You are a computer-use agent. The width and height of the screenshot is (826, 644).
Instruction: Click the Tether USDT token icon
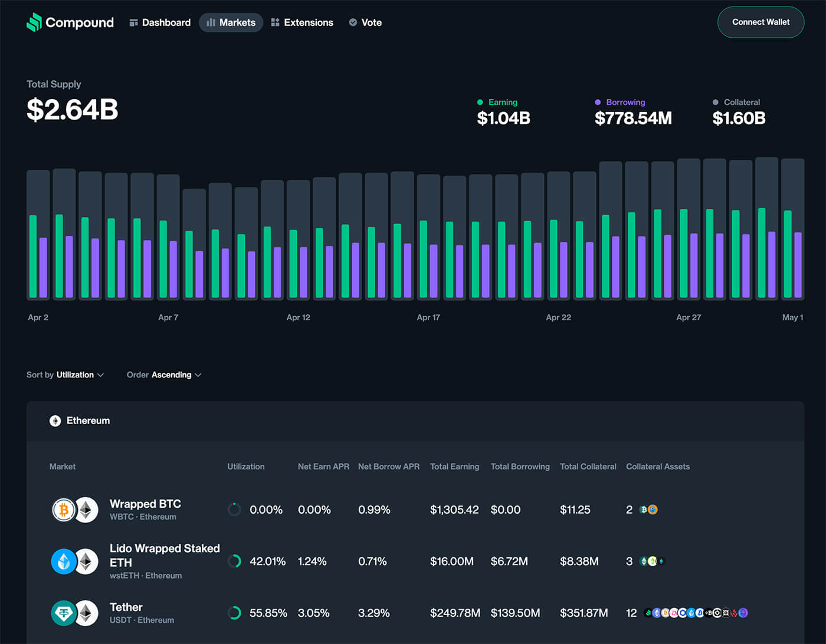coord(64,613)
